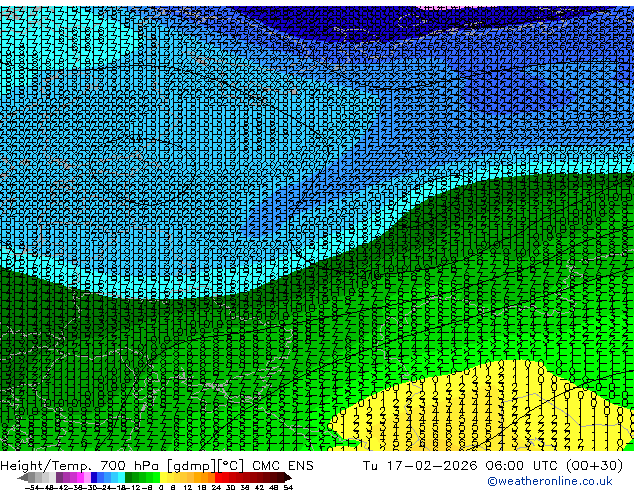Click the '54' legend scale label
634x490 pixels.
(x=287, y=487)
